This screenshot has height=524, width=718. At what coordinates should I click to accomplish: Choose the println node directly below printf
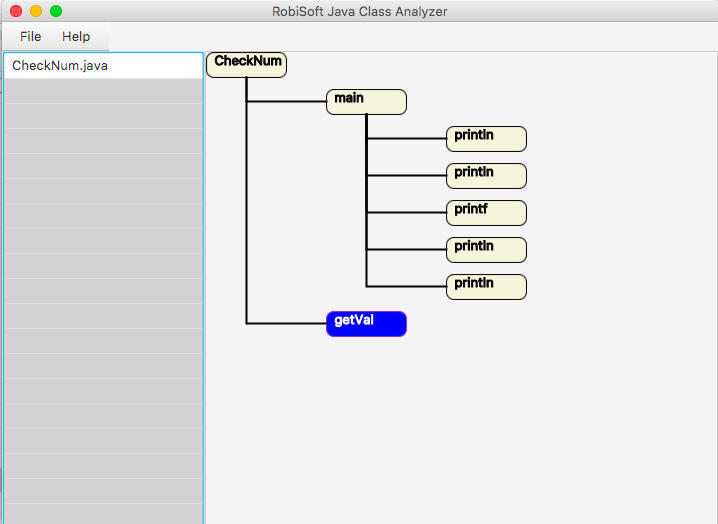click(486, 250)
